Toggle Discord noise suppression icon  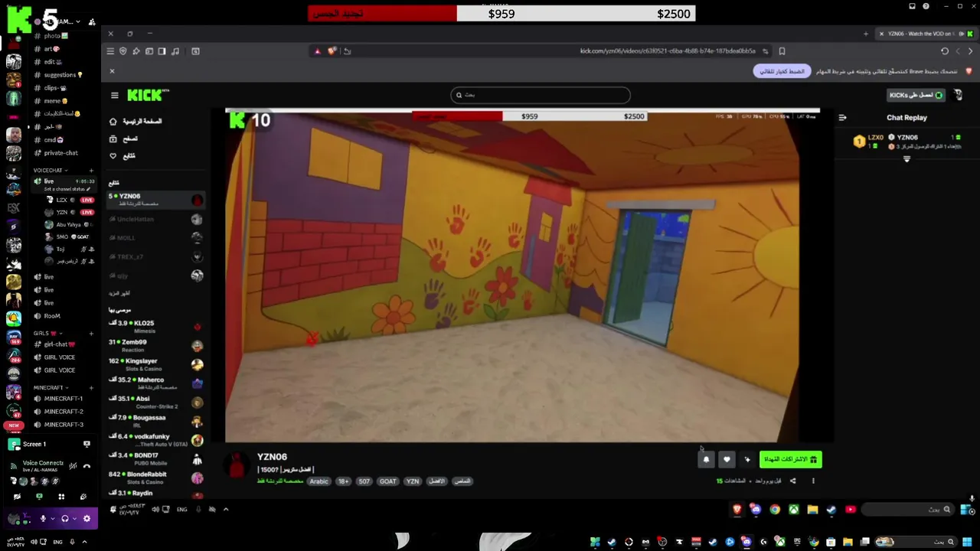click(x=73, y=465)
